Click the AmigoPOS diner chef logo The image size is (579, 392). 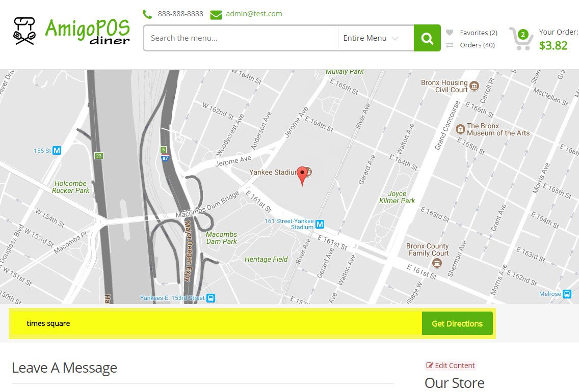(x=24, y=31)
